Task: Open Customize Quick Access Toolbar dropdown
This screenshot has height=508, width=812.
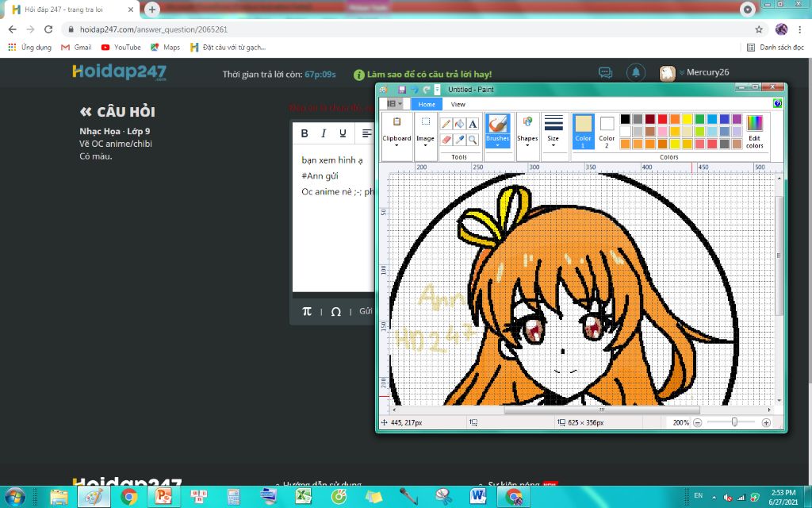Action: coord(437,90)
